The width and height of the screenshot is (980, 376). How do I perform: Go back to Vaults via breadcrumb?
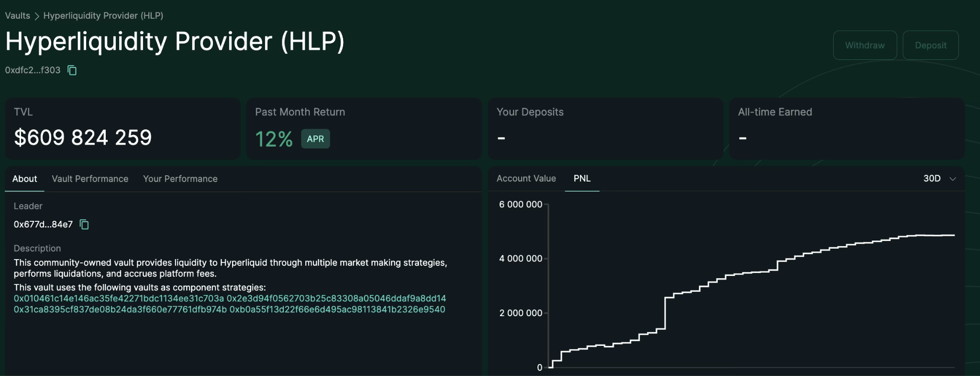tap(18, 16)
